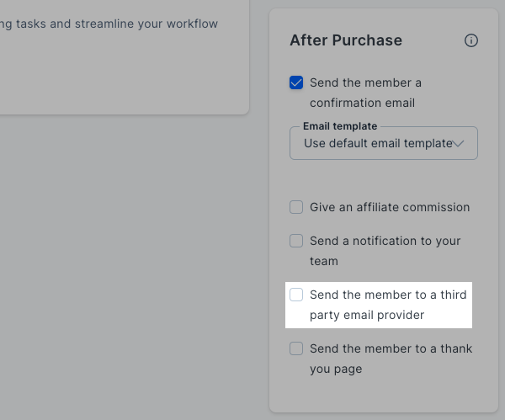Image resolution: width=505 pixels, height=420 pixels.
Task: Check the third party email provider box
Action: [296, 295]
